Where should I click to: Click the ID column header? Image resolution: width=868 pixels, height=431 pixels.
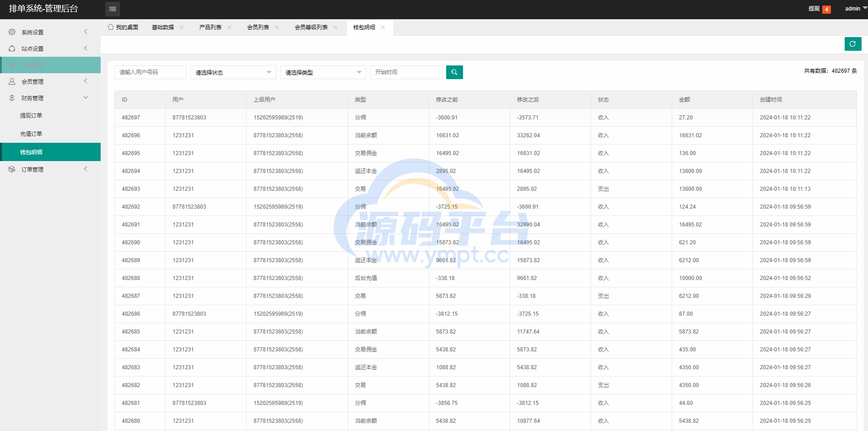click(x=140, y=100)
